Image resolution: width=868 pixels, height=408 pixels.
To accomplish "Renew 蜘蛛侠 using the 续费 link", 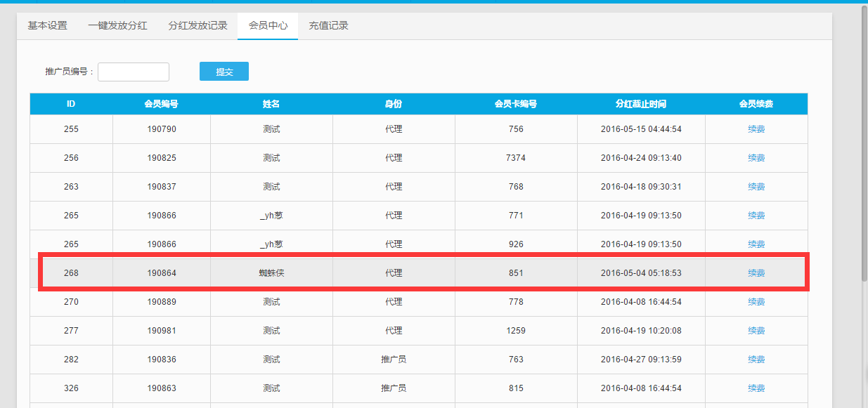I will [x=756, y=273].
